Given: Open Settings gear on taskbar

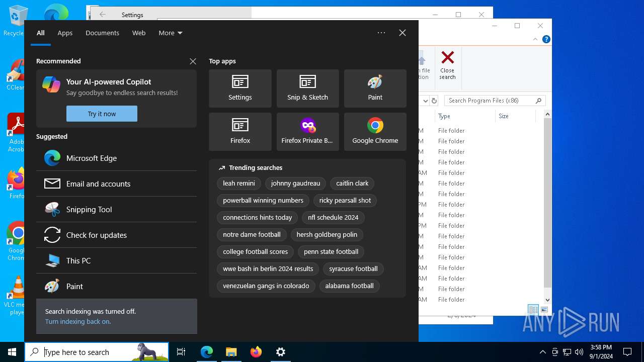Looking at the screenshot, I should coord(281,352).
